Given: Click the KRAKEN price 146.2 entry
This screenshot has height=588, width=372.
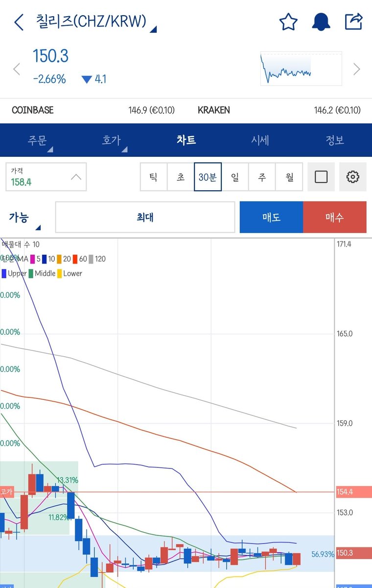Looking at the screenshot, I should click(279, 110).
